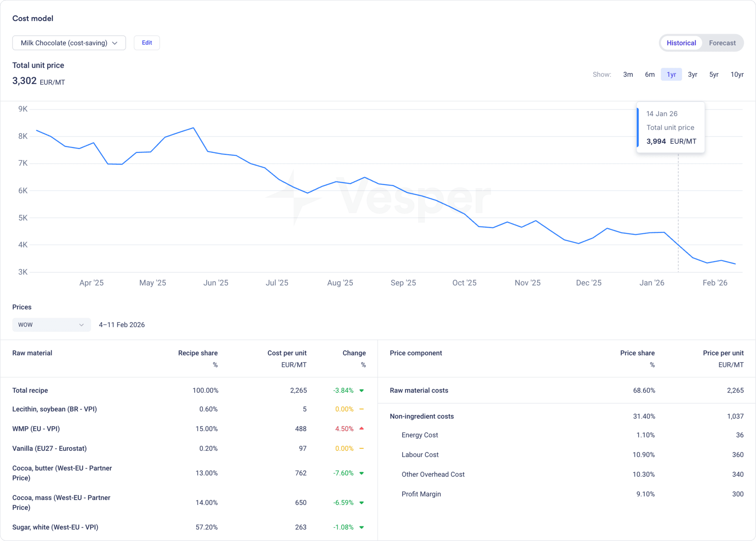
Task: Click the Non-ingredient costs row
Action: pos(421,416)
